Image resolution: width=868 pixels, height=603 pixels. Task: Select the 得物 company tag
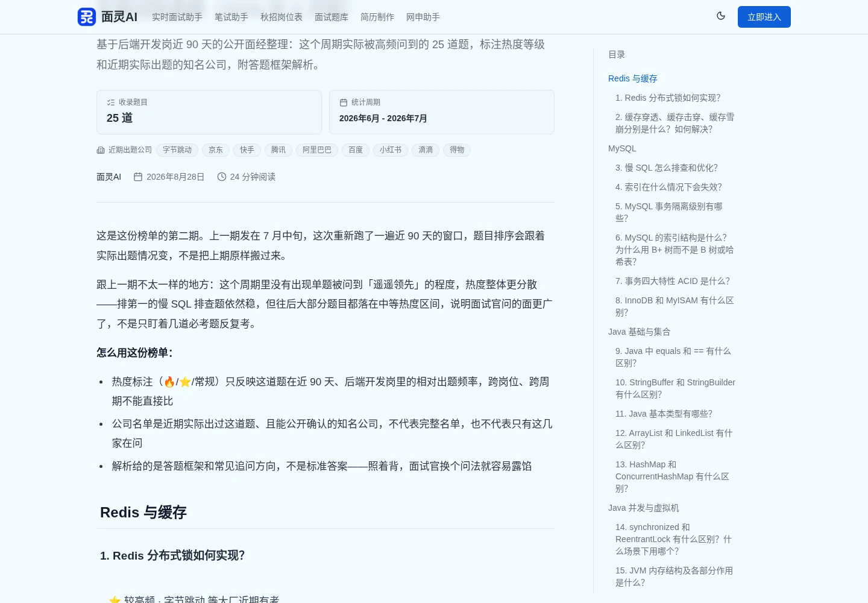(457, 150)
